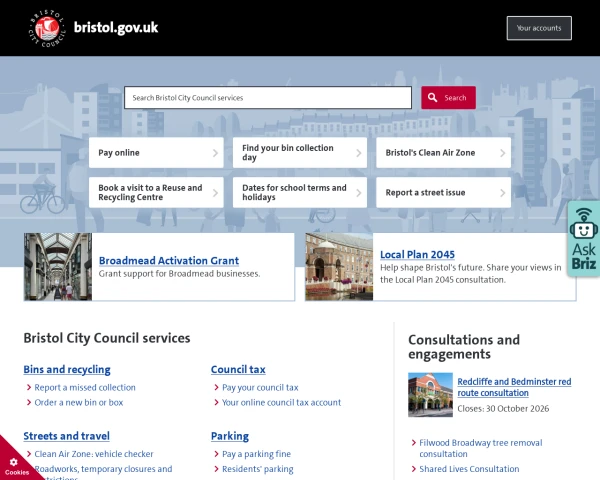Click the bristol.gov.uk site title
600x480 pixels.
116,28
